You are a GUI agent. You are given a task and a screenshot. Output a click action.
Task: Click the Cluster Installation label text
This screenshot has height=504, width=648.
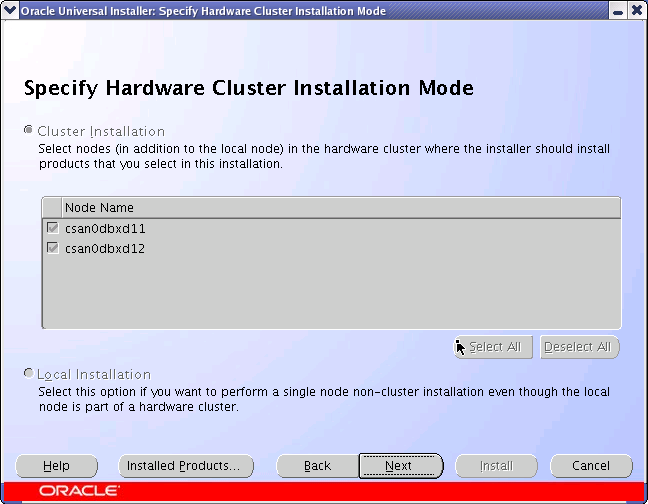point(101,131)
